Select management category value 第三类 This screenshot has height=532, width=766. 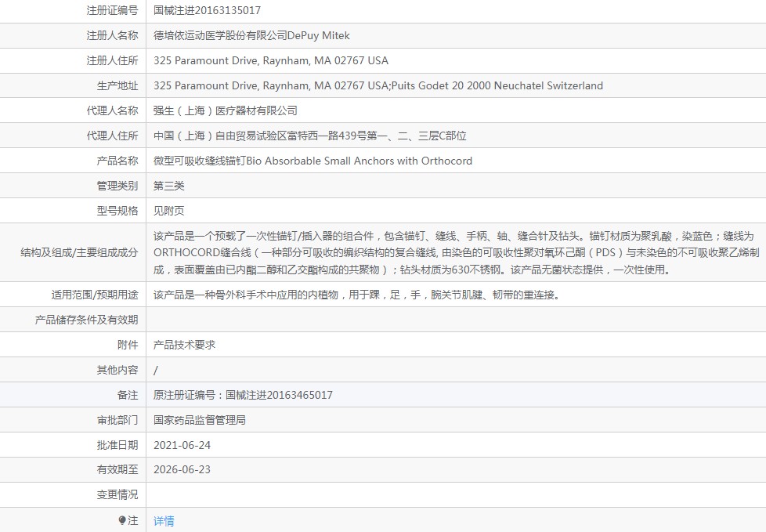tap(169, 186)
